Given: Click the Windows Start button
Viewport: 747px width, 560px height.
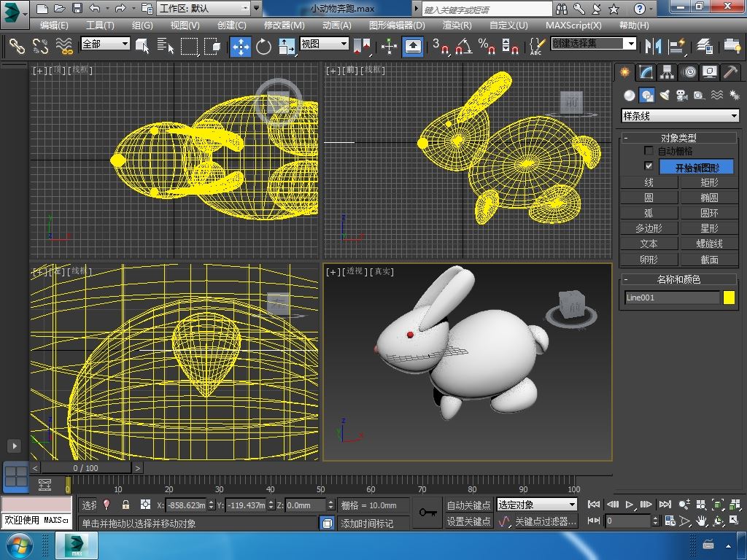Looking at the screenshot, I should point(20,545).
